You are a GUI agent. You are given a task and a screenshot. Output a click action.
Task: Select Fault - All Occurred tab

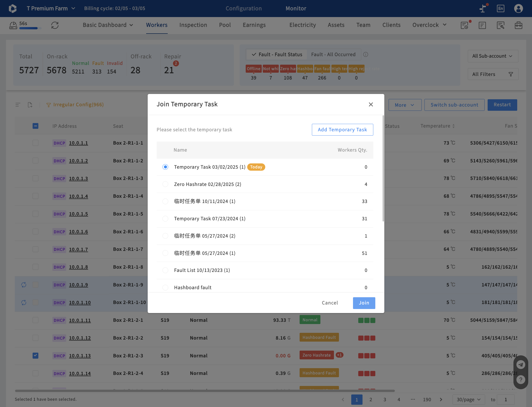click(333, 54)
